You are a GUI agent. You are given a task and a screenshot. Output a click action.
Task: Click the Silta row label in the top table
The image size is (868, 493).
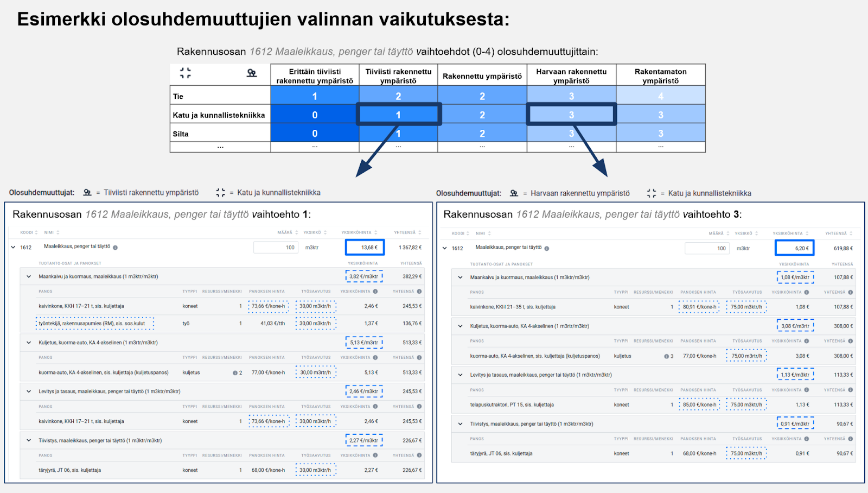181,134
